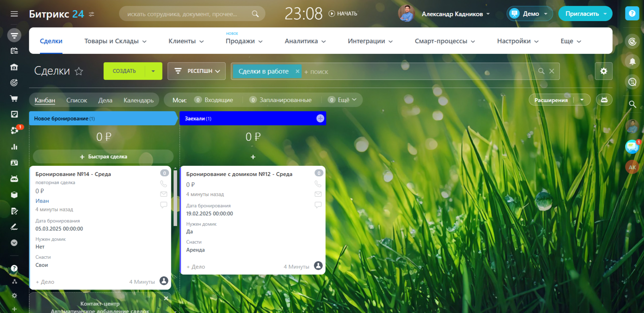Clear the filter with the X icon
The width and height of the screenshot is (644, 313).
[x=552, y=71]
